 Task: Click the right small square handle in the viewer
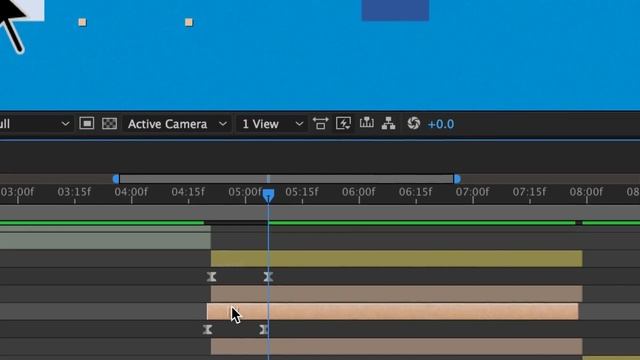[x=189, y=22]
